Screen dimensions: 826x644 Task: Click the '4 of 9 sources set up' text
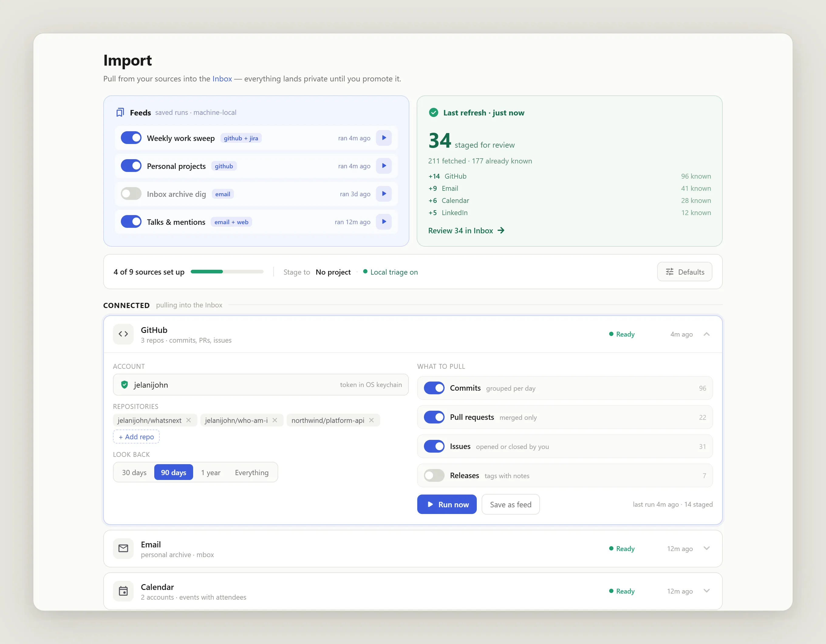point(149,272)
